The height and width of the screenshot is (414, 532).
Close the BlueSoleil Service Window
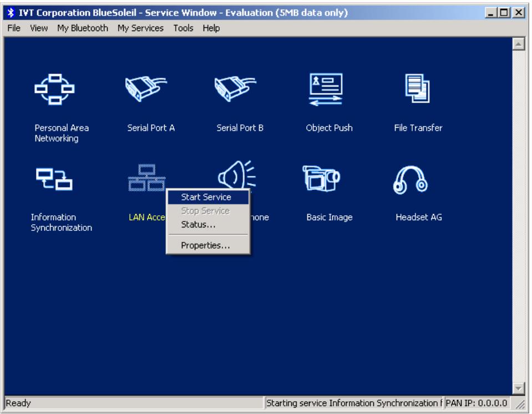pos(519,13)
